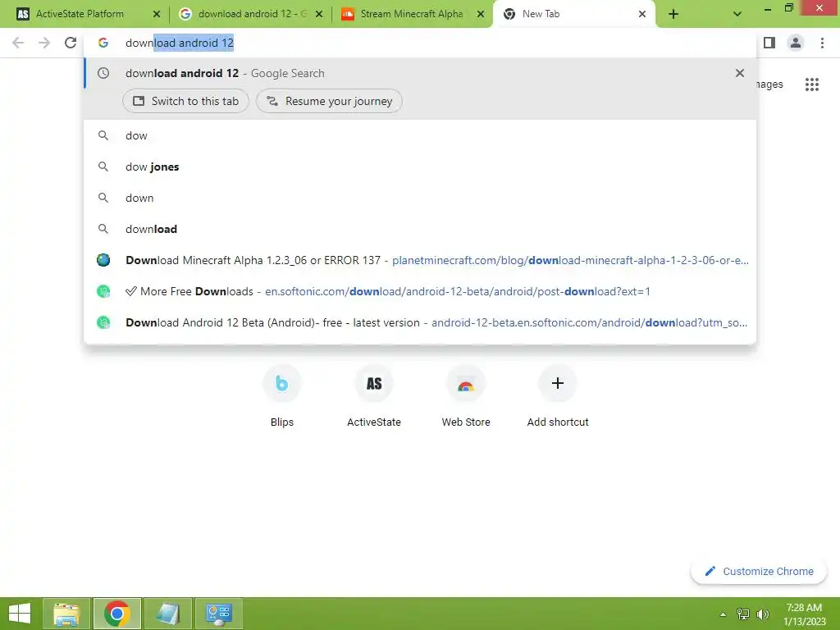Open the Blips shortcut
Viewport: 840px width, 630px height.
pyautogui.click(x=282, y=397)
